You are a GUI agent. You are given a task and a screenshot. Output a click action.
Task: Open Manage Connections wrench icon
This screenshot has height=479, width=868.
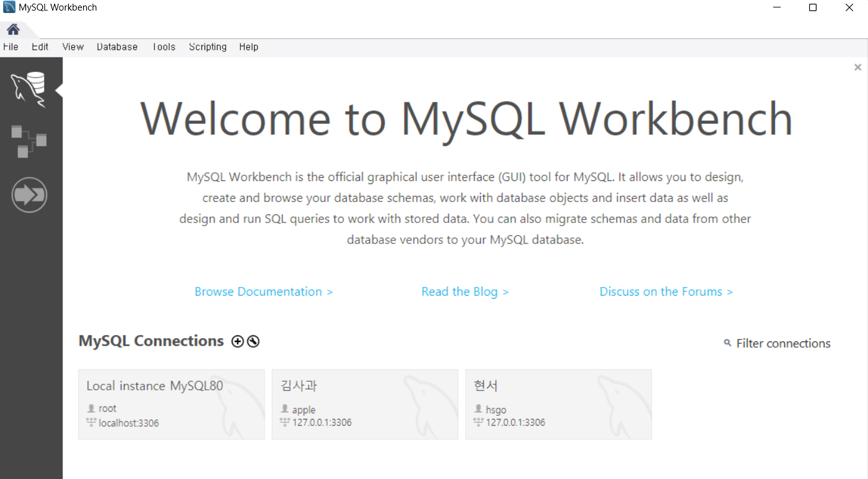tap(253, 341)
